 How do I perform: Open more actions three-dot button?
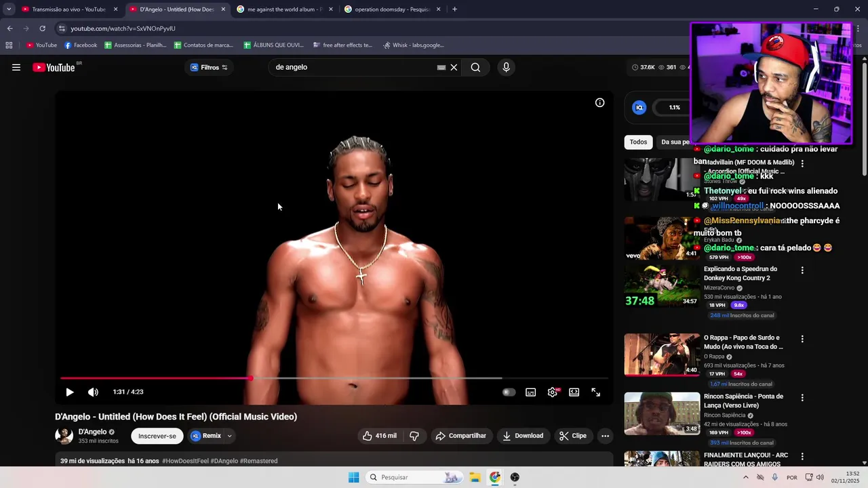click(605, 436)
